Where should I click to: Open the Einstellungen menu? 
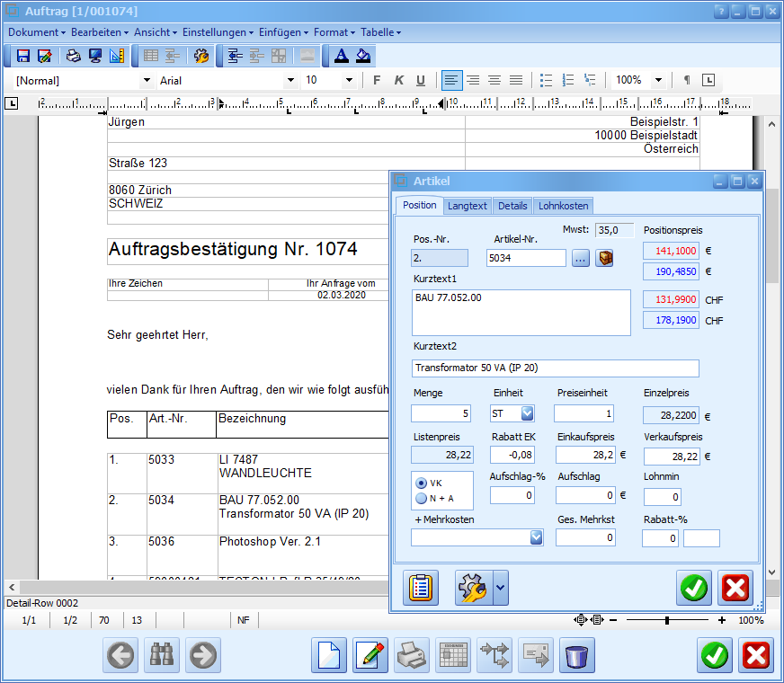[x=218, y=32]
